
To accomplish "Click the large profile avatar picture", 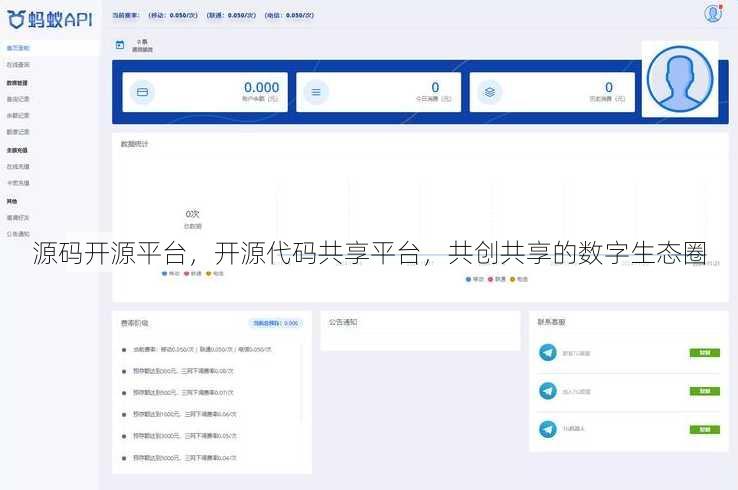I will [x=680, y=79].
